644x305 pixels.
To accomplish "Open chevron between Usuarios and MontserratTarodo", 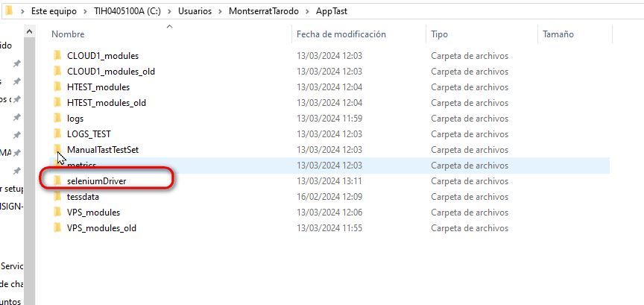I will [222, 11].
